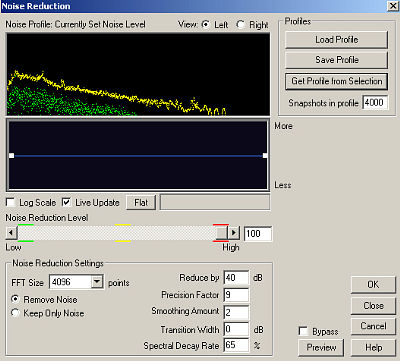The width and height of the screenshot is (400, 361).
Task: Click the empty status field beside Flat
Action: 215,202
